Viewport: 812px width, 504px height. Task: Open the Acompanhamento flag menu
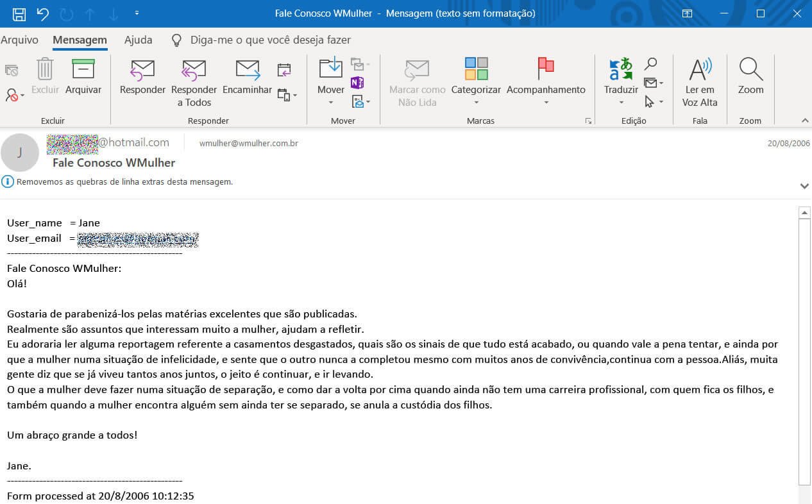click(546, 81)
